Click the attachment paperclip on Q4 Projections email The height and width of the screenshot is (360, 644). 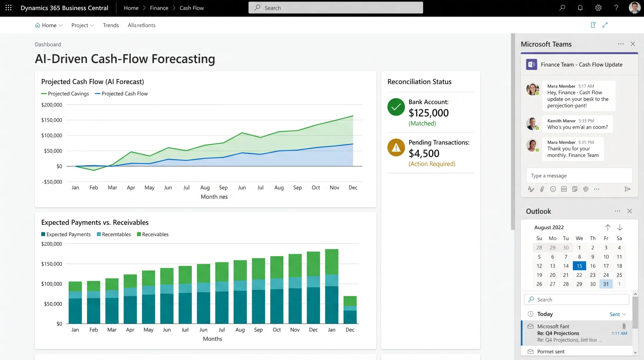coord(624,326)
